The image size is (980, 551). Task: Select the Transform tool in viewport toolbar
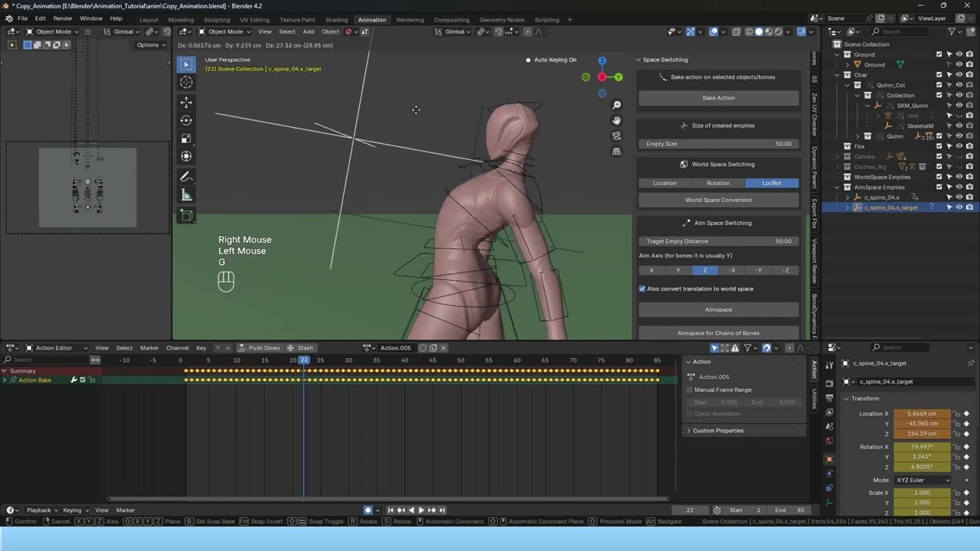186,156
